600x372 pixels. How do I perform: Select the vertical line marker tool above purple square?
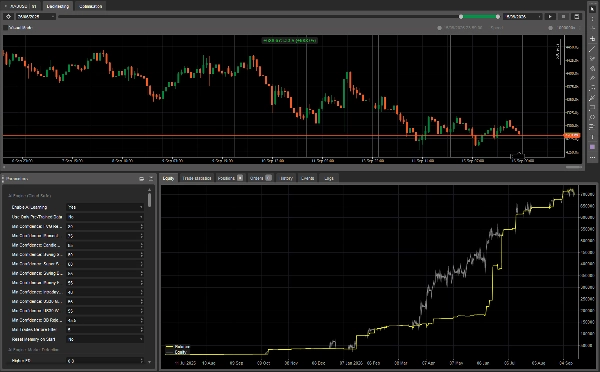[x=592, y=137]
